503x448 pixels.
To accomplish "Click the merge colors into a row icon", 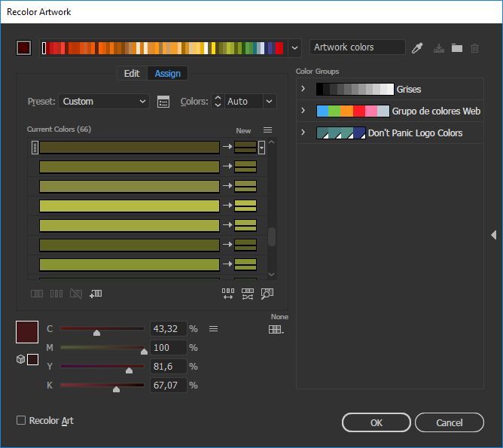I will coord(37,294).
